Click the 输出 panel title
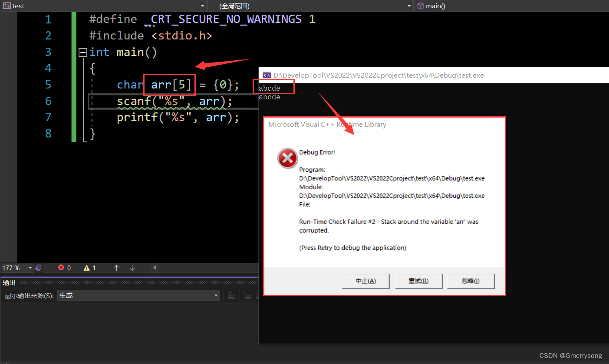This screenshot has width=609, height=364. [9, 282]
